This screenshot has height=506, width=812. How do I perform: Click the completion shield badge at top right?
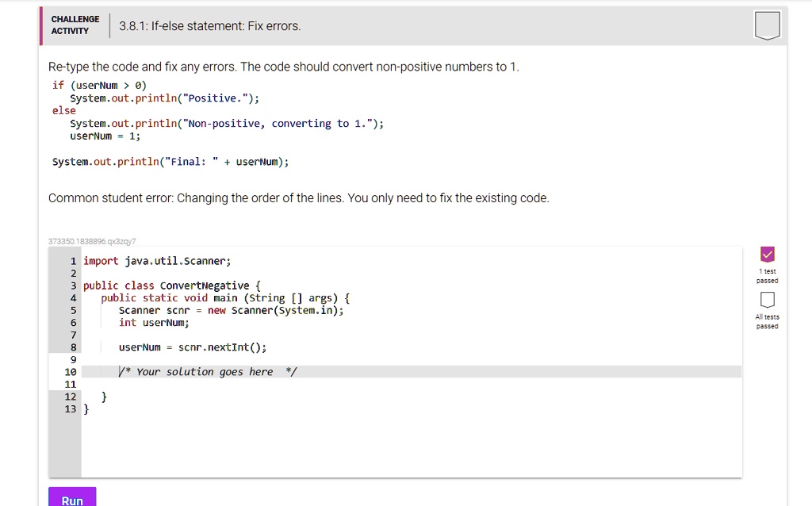(x=766, y=25)
